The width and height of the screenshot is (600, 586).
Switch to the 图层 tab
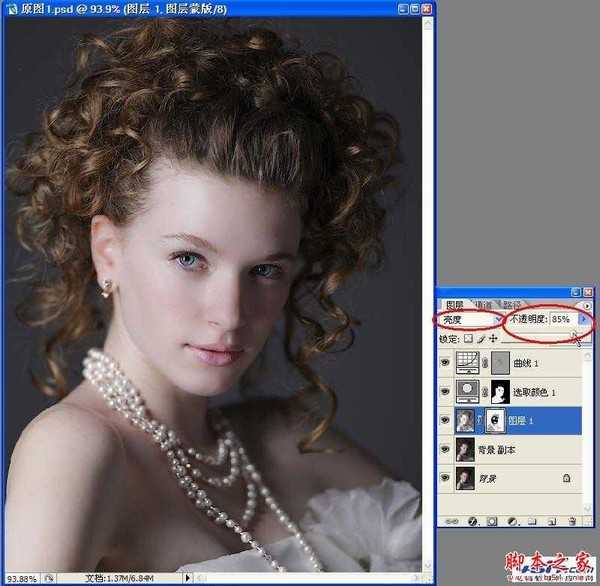tap(455, 305)
